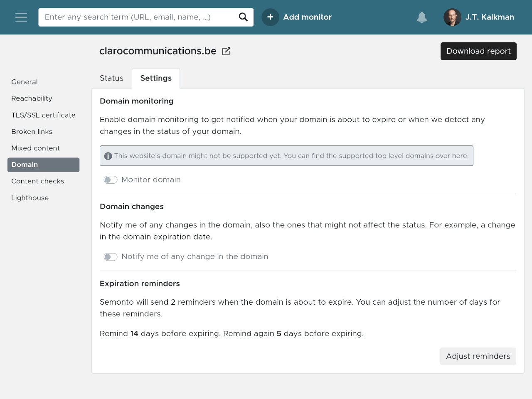Select Domain in the sidebar
This screenshot has width=532, height=399.
(x=43, y=165)
